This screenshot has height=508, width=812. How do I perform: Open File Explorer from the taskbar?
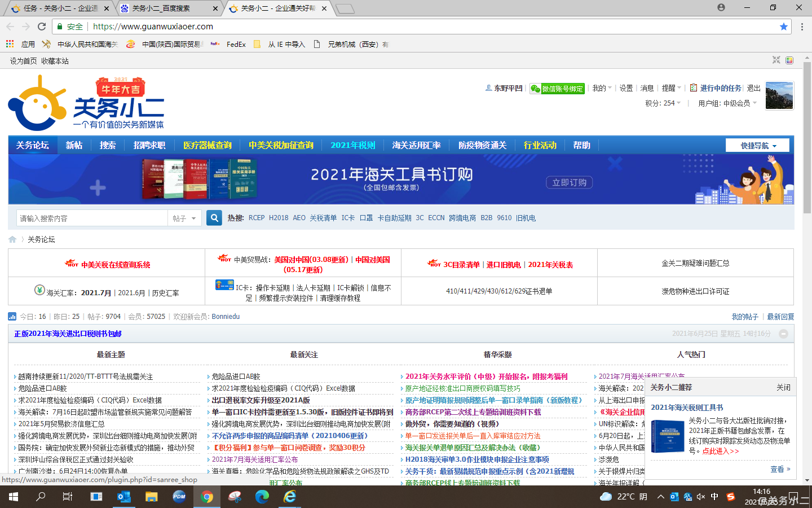151,497
